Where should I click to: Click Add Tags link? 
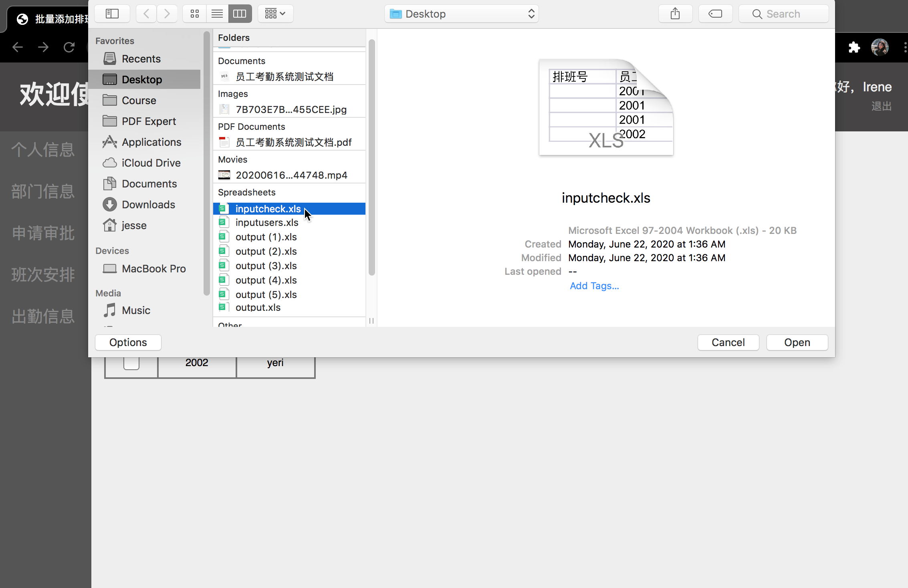click(x=594, y=286)
